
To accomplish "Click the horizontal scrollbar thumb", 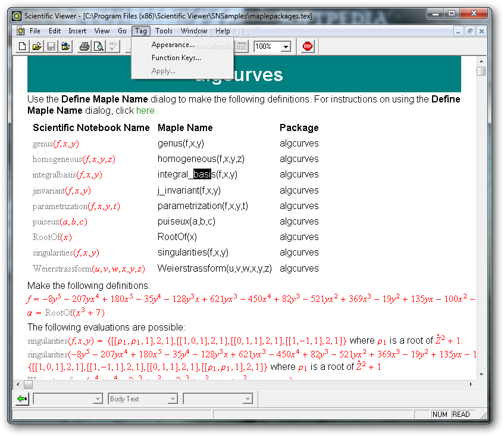I will tap(28, 384).
